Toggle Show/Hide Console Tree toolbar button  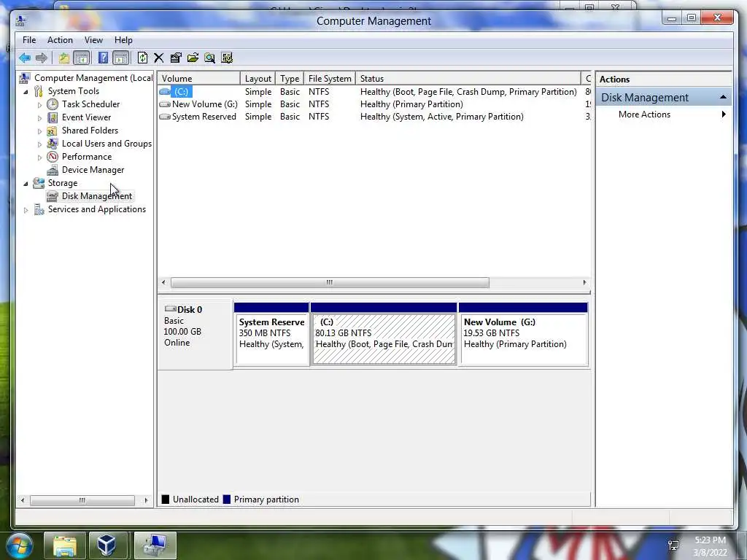pyautogui.click(x=82, y=58)
